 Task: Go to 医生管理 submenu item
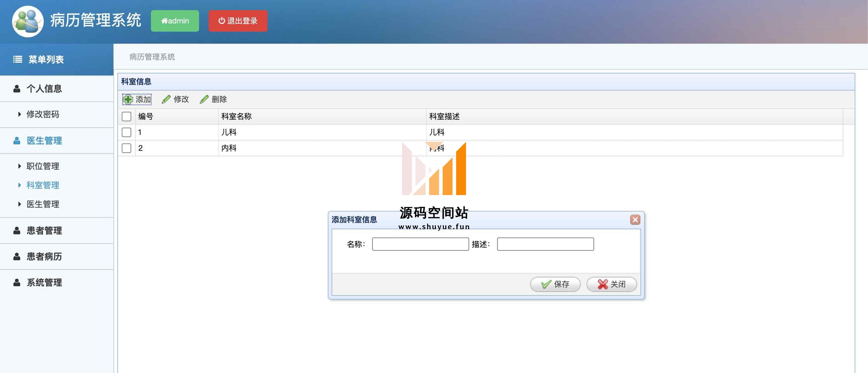click(43, 204)
